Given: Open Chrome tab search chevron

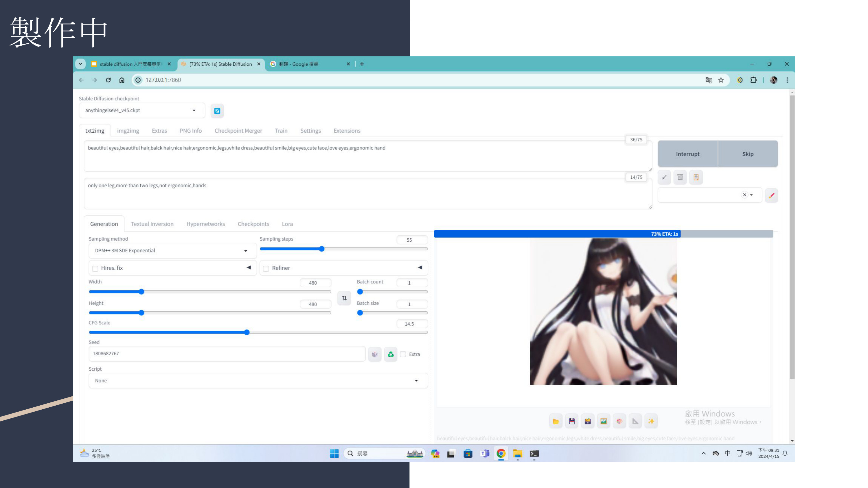Looking at the screenshot, I should click(x=80, y=64).
